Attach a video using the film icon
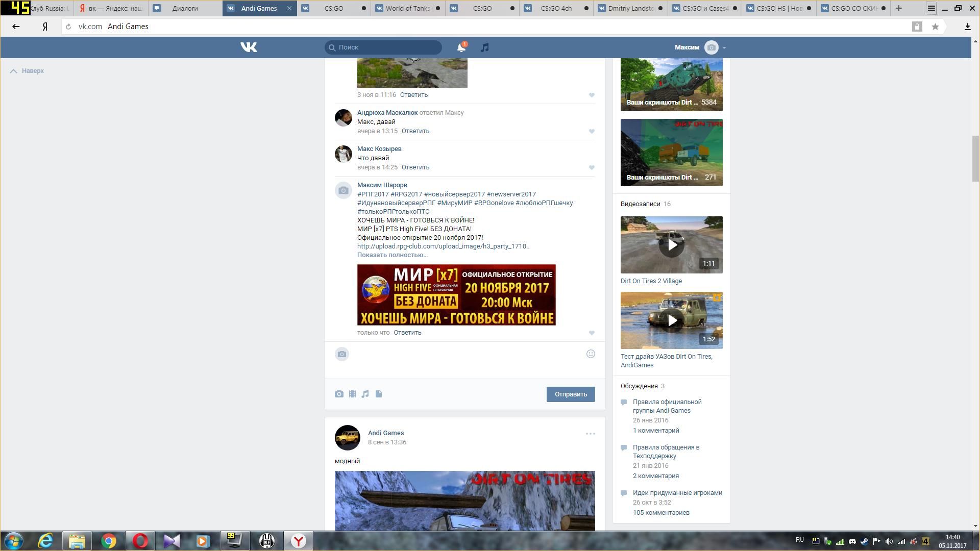The width and height of the screenshot is (980, 551). pyautogui.click(x=352, y=394)
